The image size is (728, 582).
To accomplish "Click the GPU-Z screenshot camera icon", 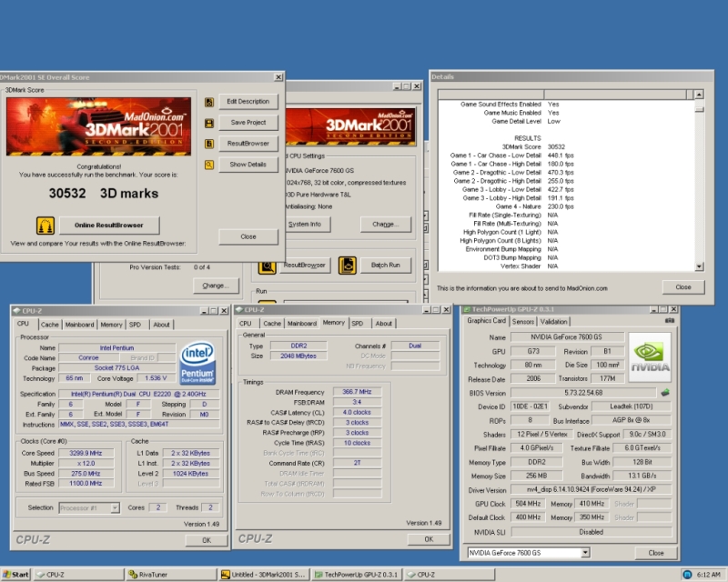I will click(x=670, y=320).
